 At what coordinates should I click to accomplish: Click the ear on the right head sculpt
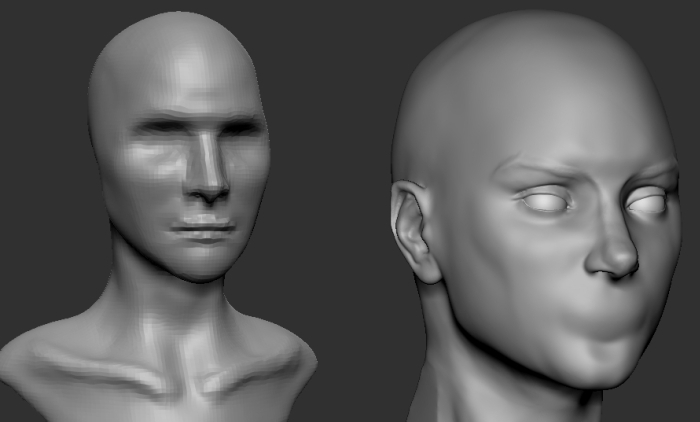413,231
